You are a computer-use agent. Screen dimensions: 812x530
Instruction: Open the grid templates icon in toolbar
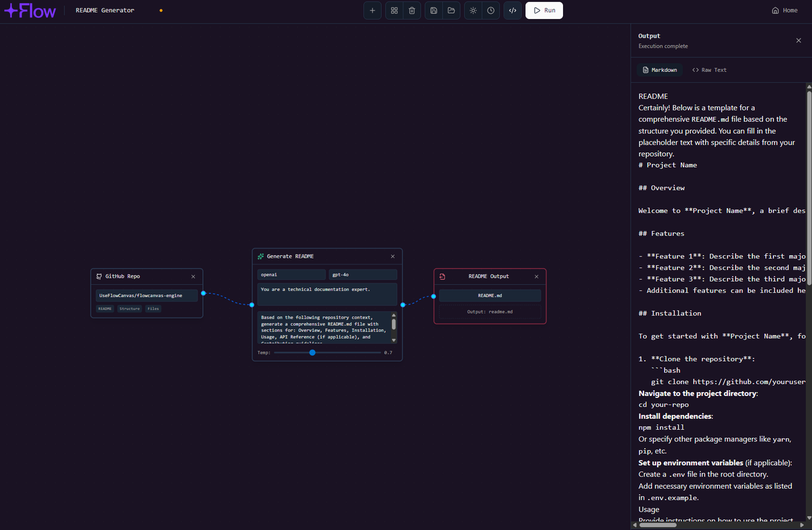click(x=394, y=10)
